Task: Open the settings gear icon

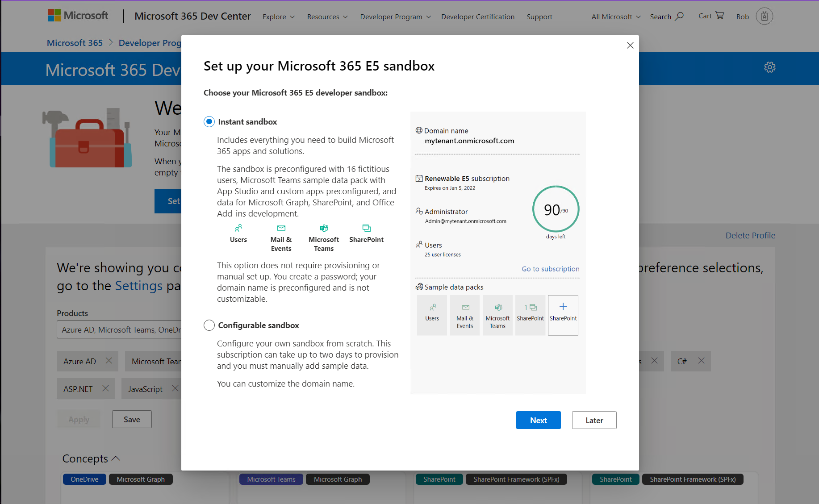Action: (769, 67)
